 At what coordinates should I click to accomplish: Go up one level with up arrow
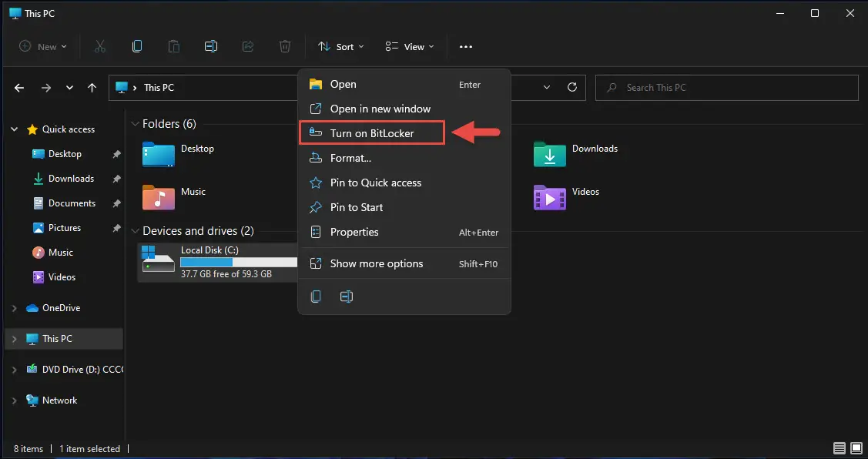tap(92, 88)
